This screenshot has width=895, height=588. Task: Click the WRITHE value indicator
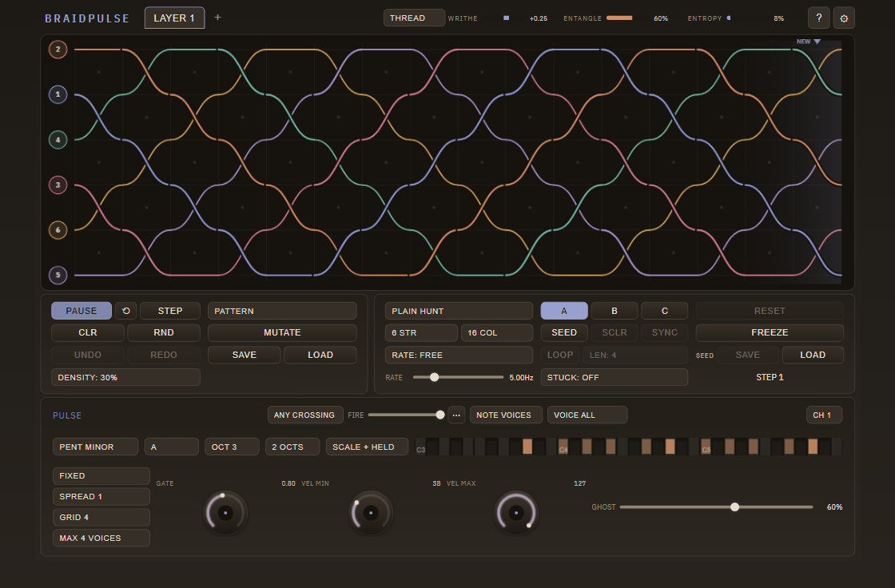(507, 18)
